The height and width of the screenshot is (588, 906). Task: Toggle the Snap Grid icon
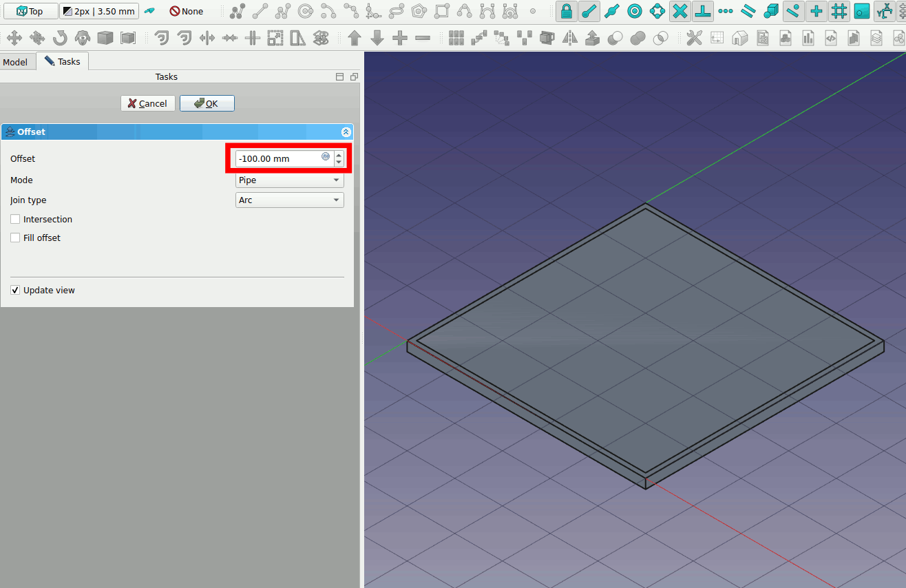coord(839,11)
